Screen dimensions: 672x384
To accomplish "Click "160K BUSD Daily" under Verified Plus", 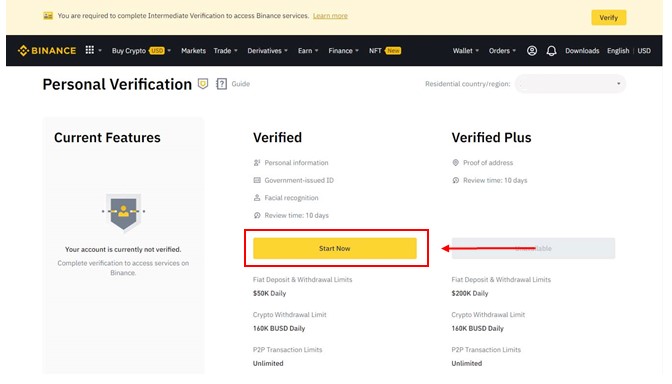I will click(477, 329).
